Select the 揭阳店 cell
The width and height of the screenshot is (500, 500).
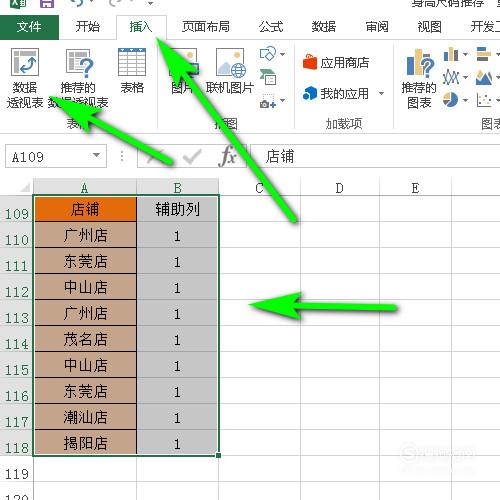tap(85, 443)
